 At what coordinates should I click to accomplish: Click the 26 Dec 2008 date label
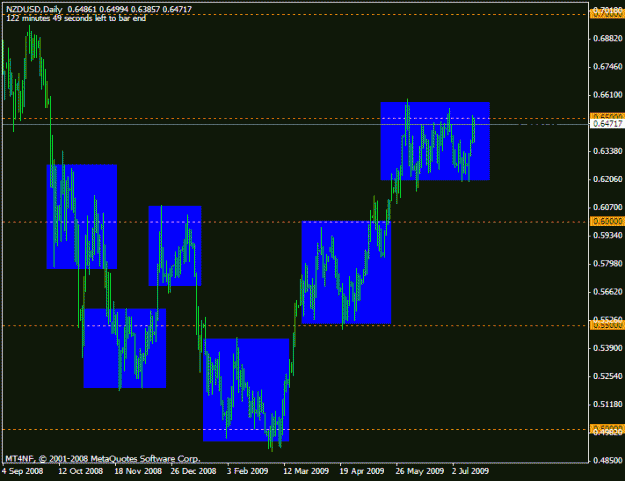[193, 471]
